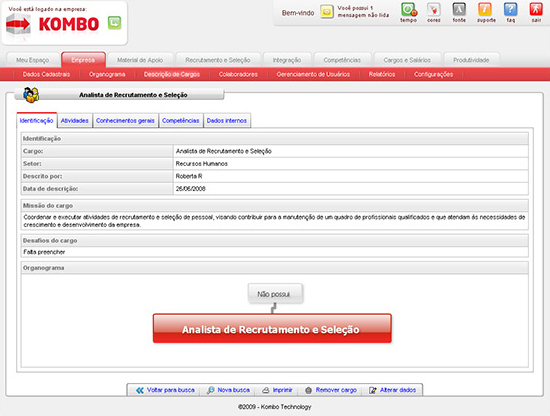Open the Cargos e Salários tab

click(x=407, y=60)
